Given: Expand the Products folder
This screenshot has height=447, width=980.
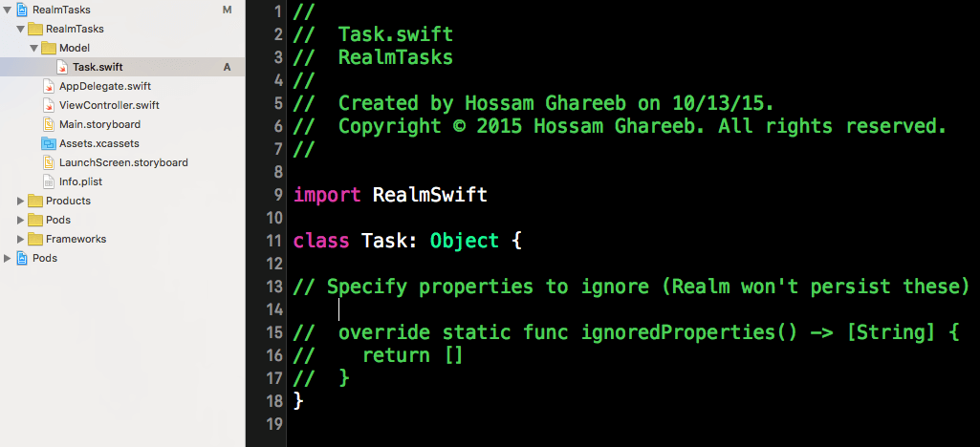Looking at the screenshot, I should point(22,201).
